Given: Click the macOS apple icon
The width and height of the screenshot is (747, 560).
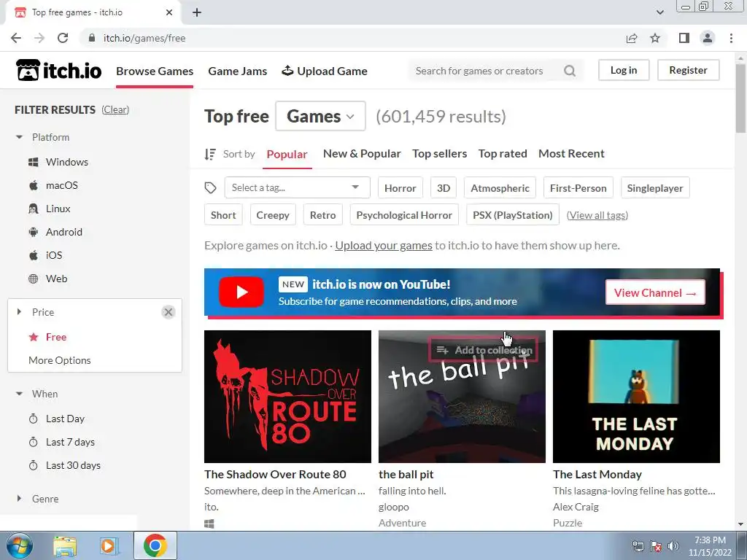Looking at the screenshot, I should point(34,186).
